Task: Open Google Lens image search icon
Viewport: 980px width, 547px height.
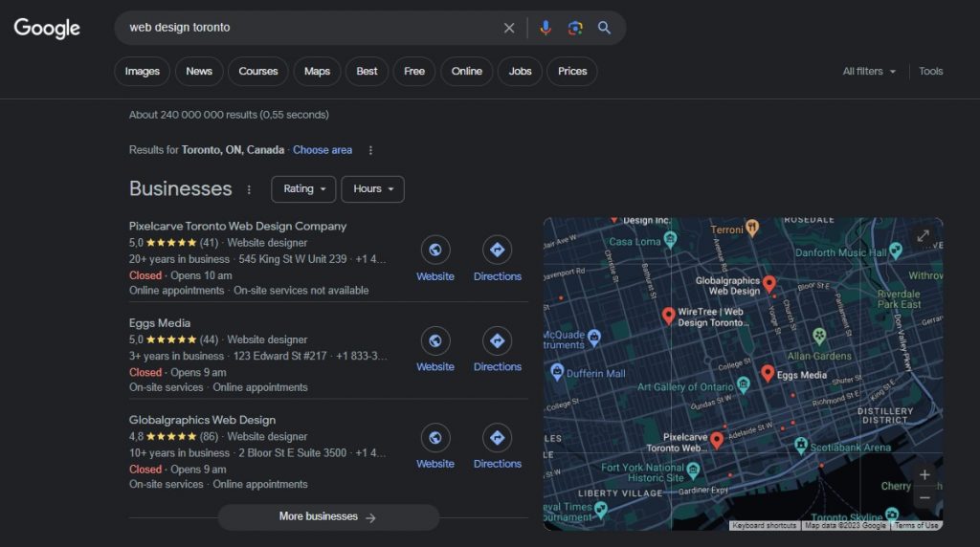Action: pos(575,28)
